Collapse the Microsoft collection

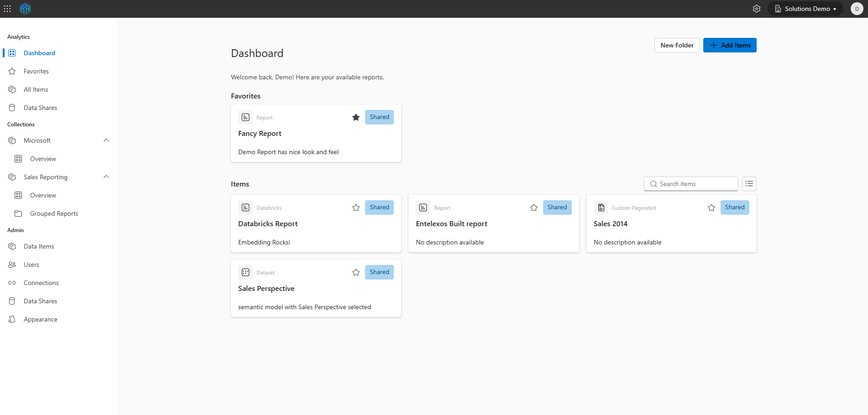[106, 140]
